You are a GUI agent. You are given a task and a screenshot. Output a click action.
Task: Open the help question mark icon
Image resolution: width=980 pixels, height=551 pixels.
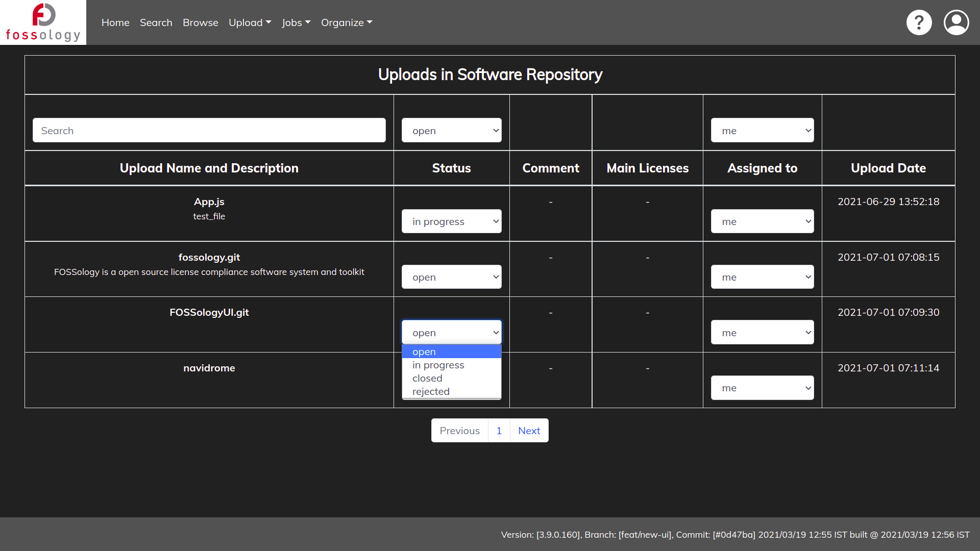pos(919,22)
